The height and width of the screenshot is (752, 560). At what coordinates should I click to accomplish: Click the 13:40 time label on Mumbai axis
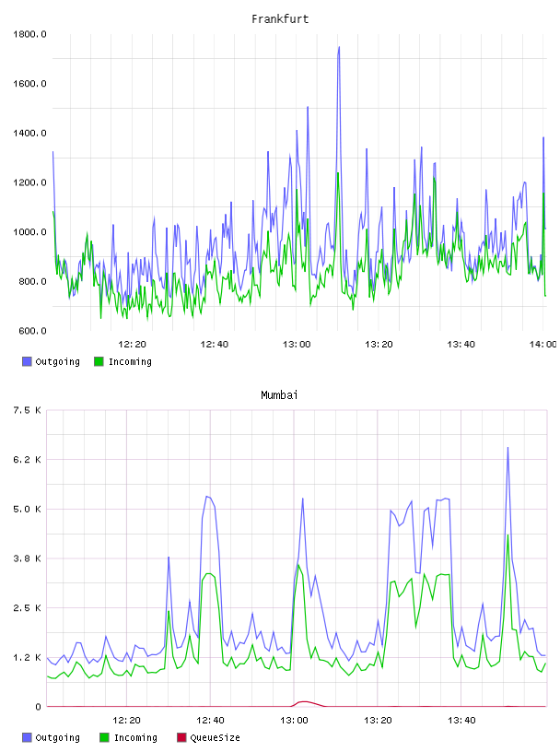(x=461, y=720)
